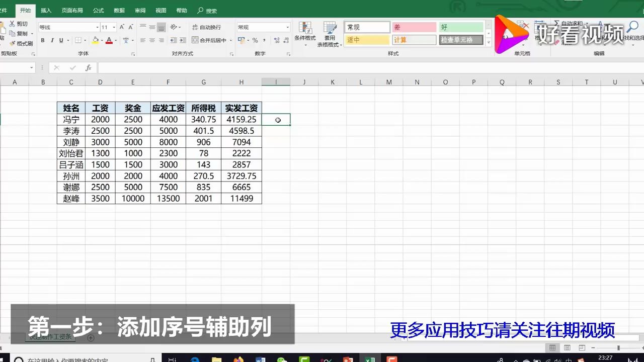Viewport: 644px width, 362px height.
Task: Open the Name Box dropdown
Action: (32, 68)
